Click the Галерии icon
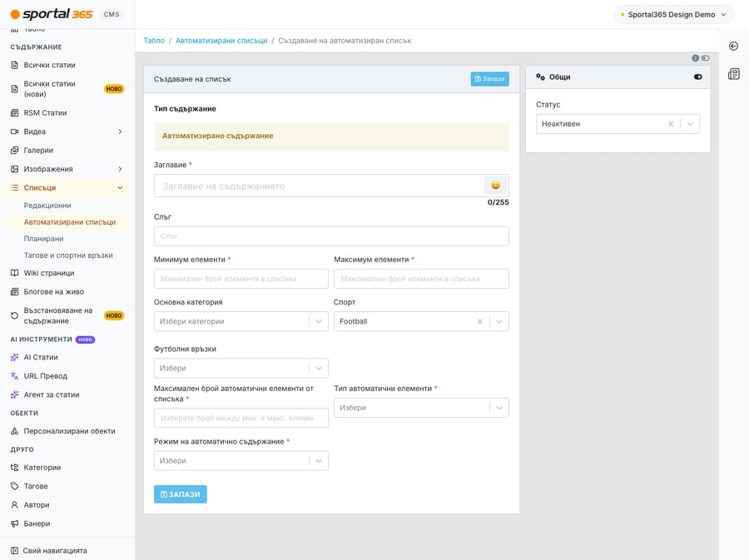 pyautogui.click(x=14, y=150)
